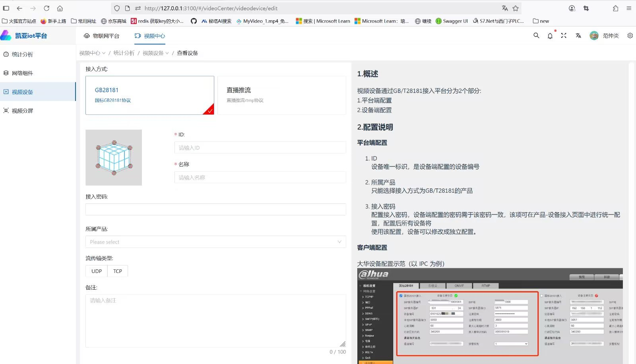Expand 视频中心 breadcrumb dropdown
The width and height of the screenshot is (636, 364).
92,53
